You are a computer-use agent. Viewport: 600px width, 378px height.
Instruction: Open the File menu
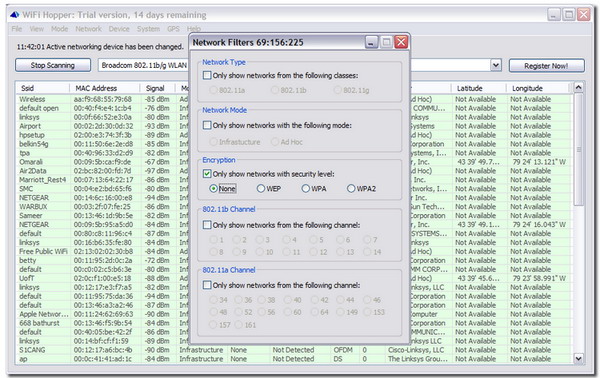[x=16, y=29]
